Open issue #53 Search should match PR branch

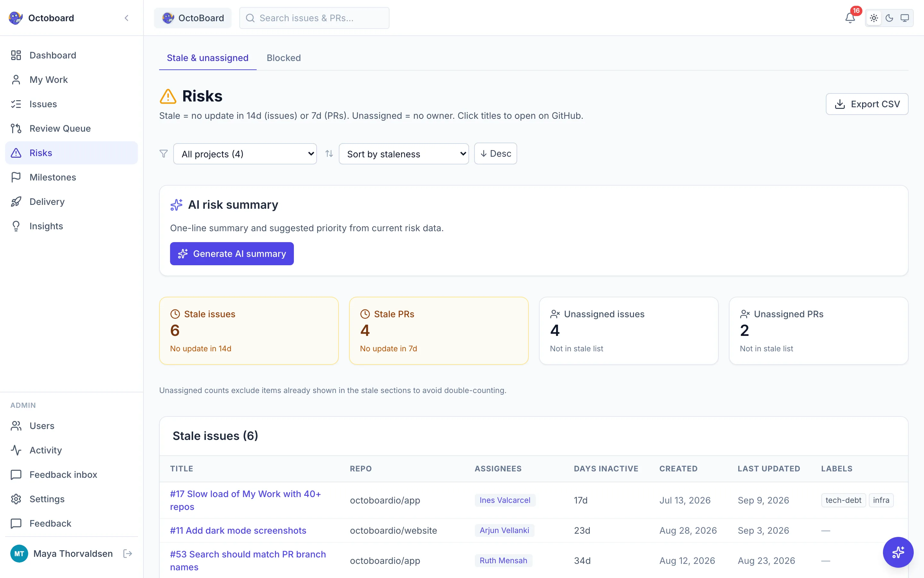[x=248, y=560]
